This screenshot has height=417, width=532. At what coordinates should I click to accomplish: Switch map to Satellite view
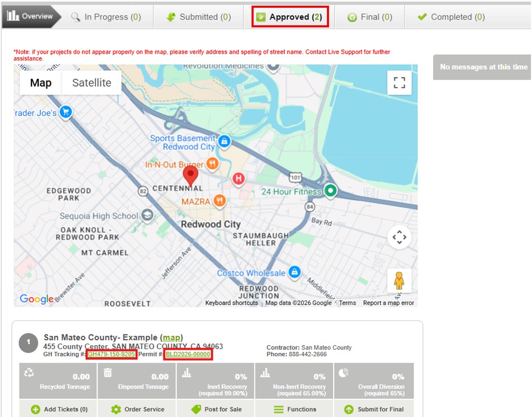coord(91,83)
